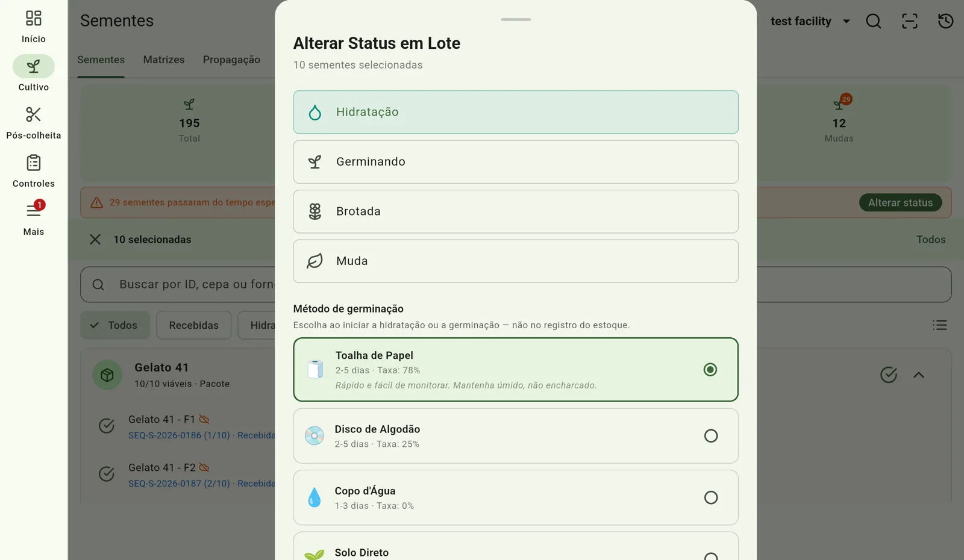The height and width of the screenshot is (560, 964).
Task: Select all check icon for Gelato 41 group
Action: click(x=889, y=375)
